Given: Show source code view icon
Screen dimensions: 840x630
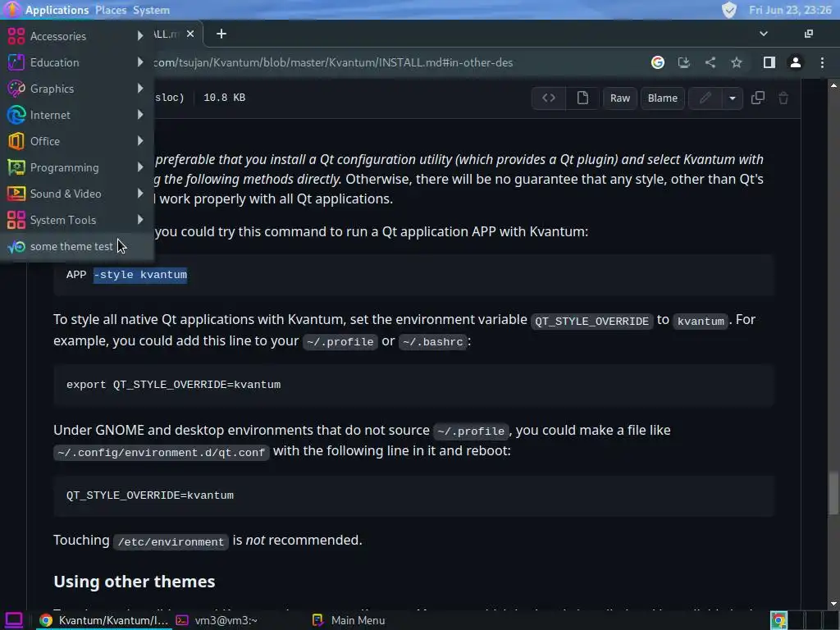Looking at the screenshot, I should 549,98.
